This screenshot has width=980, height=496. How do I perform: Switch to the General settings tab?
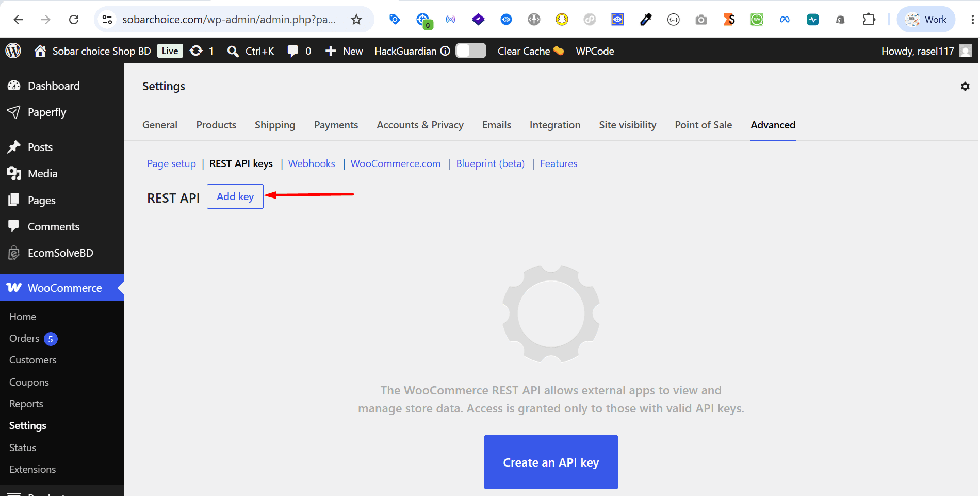point(160,125)
